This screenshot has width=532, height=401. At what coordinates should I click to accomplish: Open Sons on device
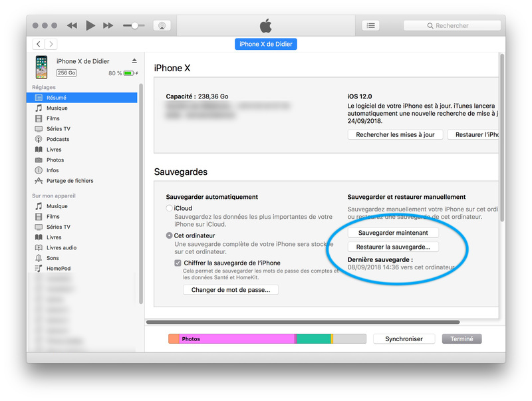[x=82, y=258]
